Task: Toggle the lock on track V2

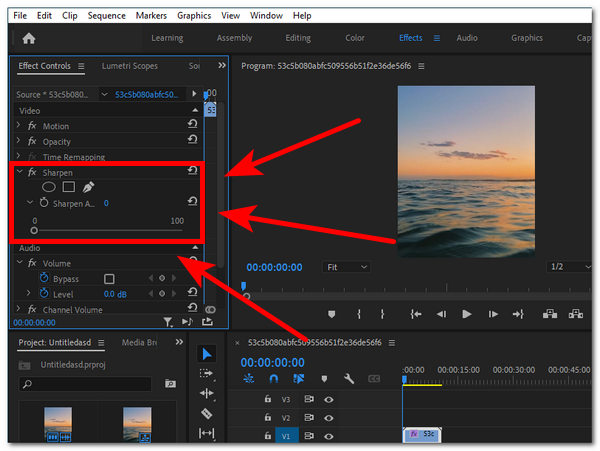Action: (x=268, y=417)
